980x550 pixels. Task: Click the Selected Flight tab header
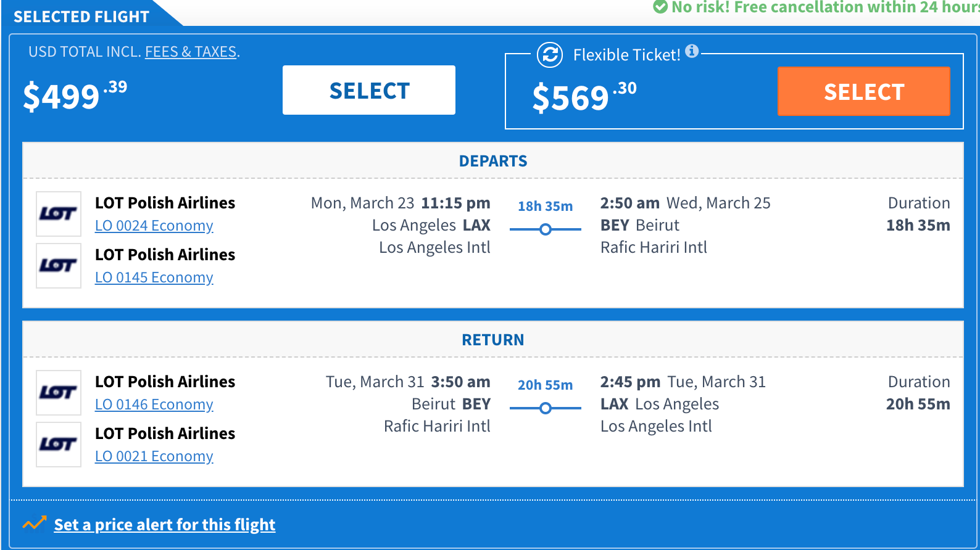point(81,17)
